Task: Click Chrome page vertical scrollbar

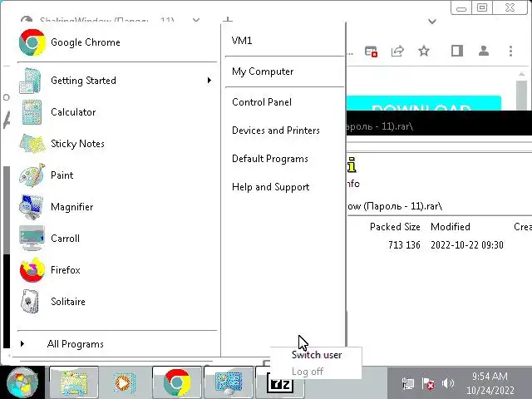Action: tap(521, 90)
